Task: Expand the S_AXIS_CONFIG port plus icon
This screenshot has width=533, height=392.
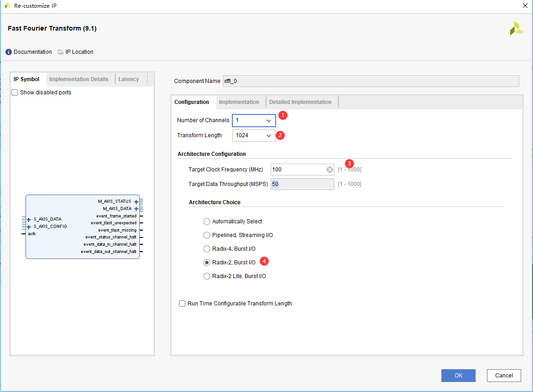Action: point(29,227)
